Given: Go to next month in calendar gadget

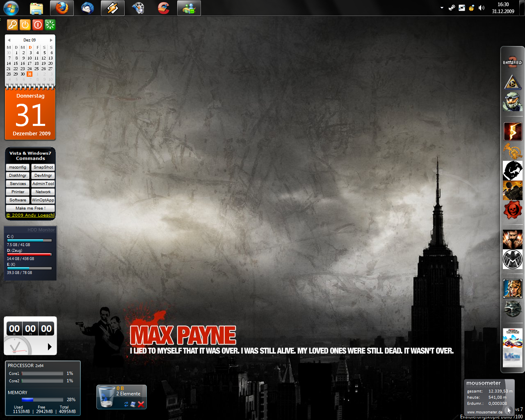Looking at the screenshot, I should point(51,40).
